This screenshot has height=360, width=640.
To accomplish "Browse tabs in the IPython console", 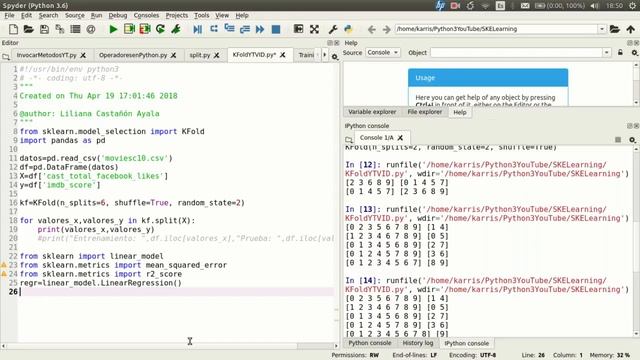I will (349, 139).
